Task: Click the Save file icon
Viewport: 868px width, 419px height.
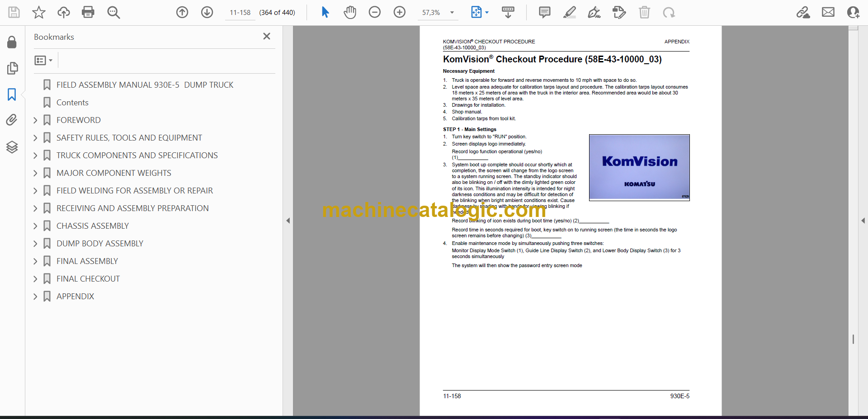Action: [x=14, y=12]
